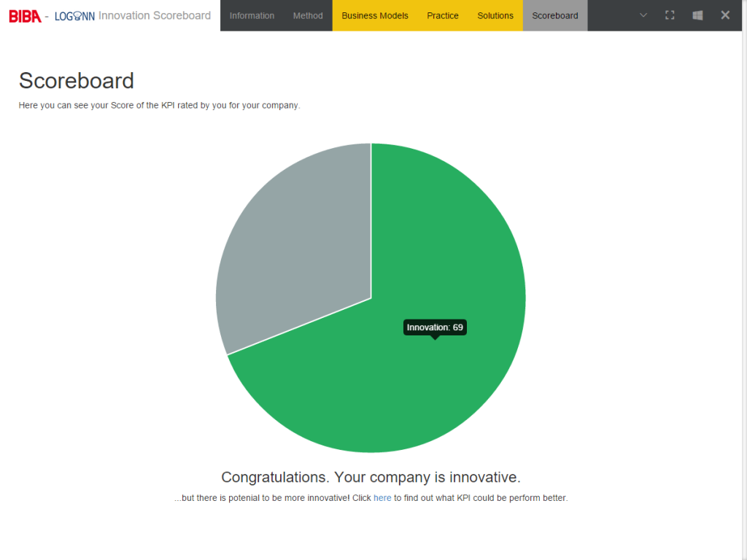
Task: Expand the header options using the down arrow
Action: (643, 15)
